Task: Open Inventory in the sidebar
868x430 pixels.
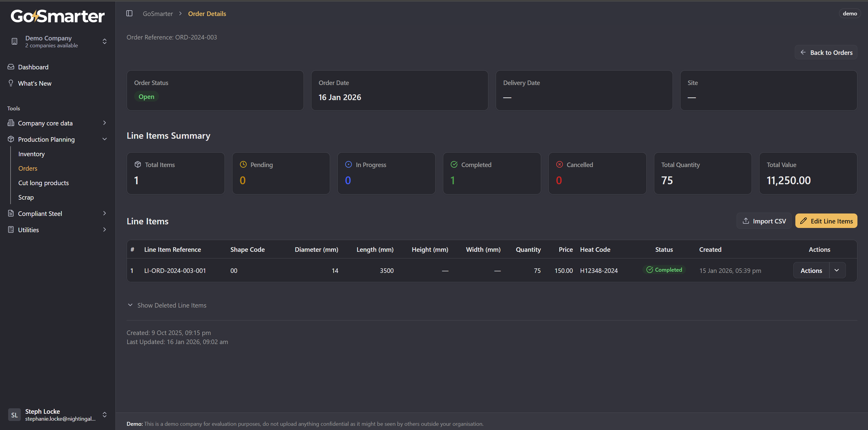Action: [x=31, y=154]
